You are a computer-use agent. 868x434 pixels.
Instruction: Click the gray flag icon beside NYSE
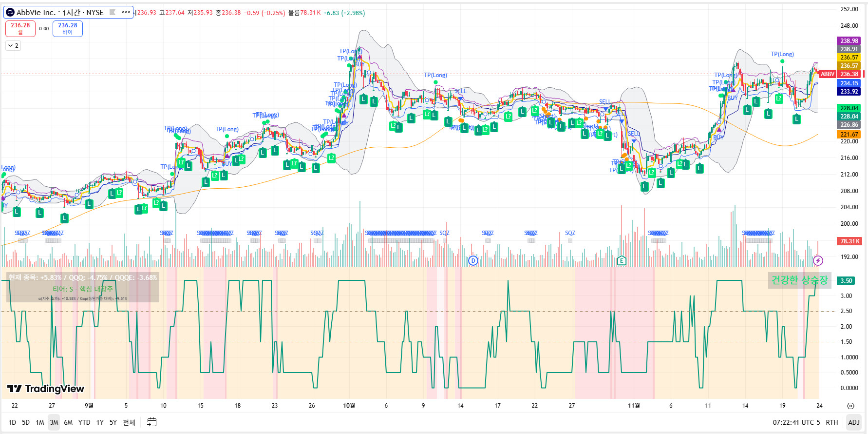pyautogui.click(x=113, y=12)
